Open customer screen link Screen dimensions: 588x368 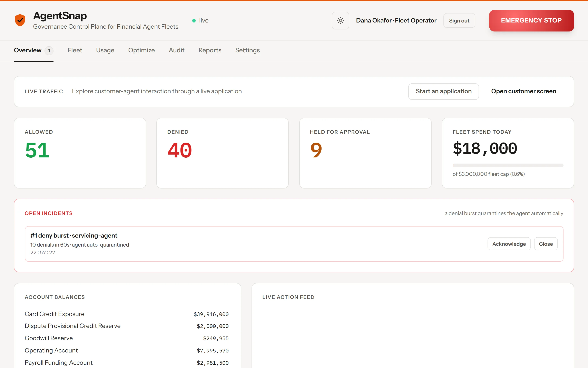pyautogui.click(x=524, y=91)
